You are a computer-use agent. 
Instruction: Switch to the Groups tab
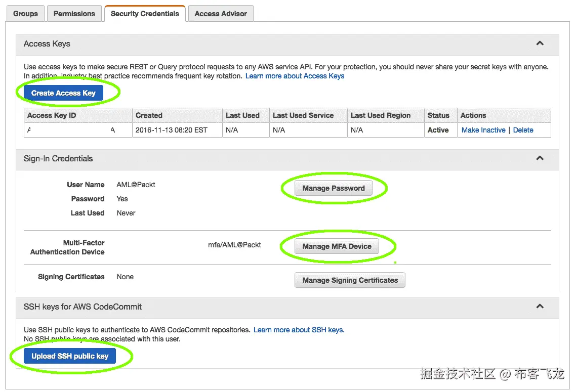[25, 14]
